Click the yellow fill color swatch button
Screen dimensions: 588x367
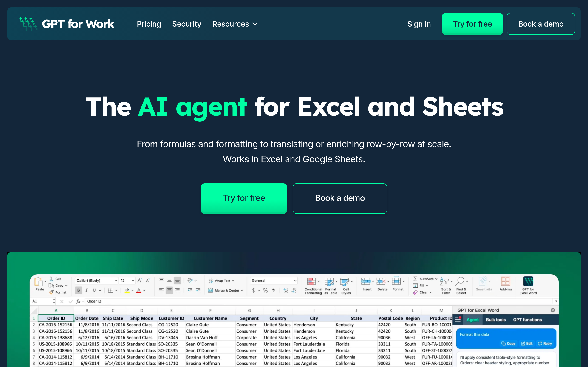127,290
